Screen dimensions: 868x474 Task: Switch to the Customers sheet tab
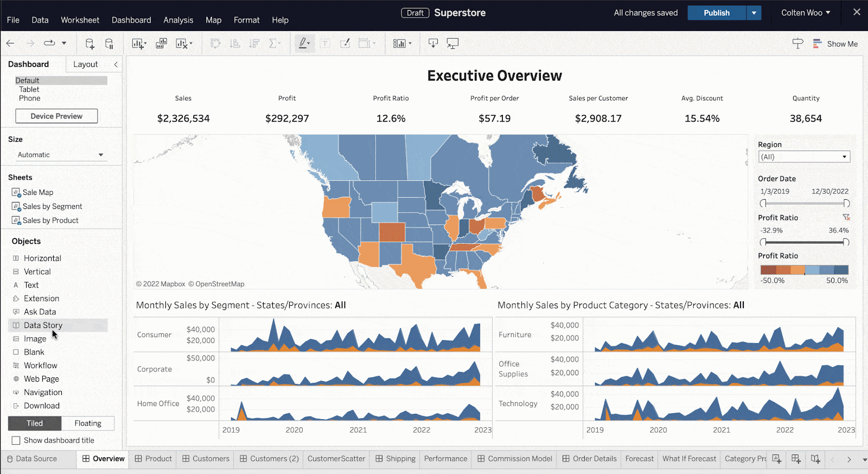pos(206,459)
